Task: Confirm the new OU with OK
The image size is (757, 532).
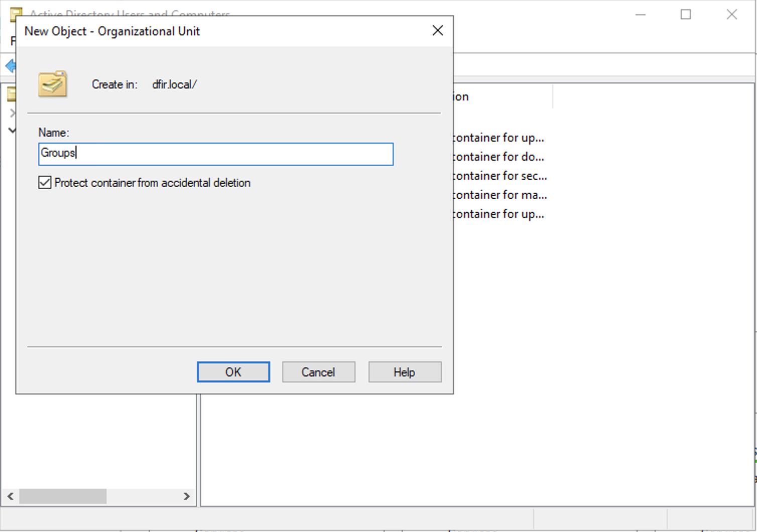Action: tap(233, 372)
